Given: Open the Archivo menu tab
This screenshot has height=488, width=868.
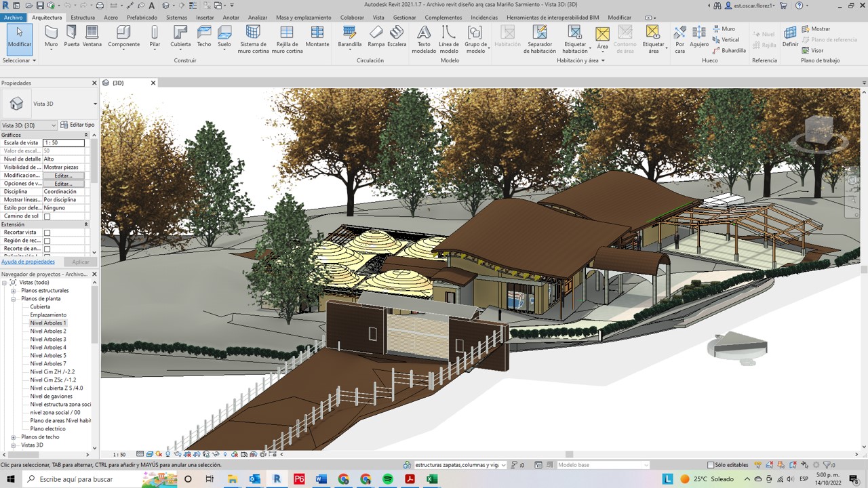Looking at the screenshot, I should click(13, 18).
